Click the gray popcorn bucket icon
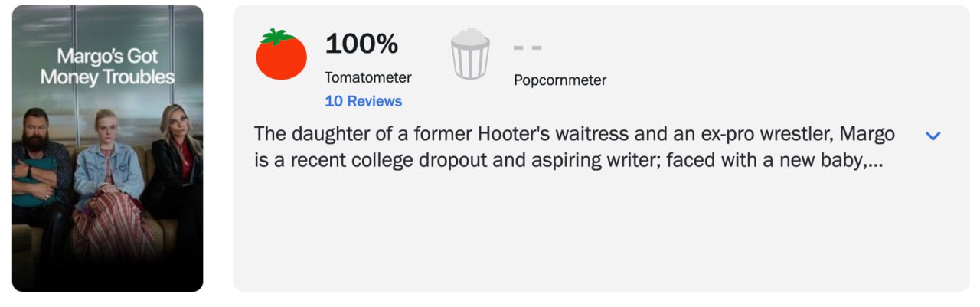The image size is (980, 307). click(x=470, y=54)
